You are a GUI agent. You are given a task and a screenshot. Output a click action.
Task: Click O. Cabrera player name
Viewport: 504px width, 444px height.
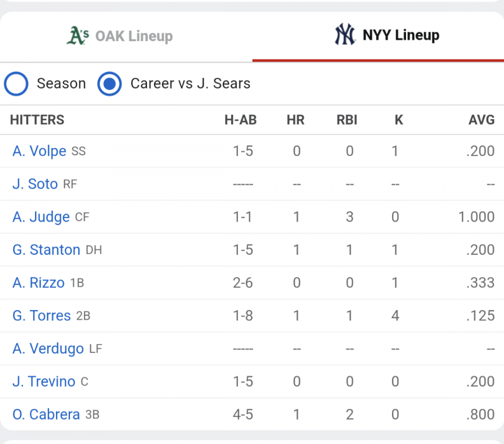(46, 415)
